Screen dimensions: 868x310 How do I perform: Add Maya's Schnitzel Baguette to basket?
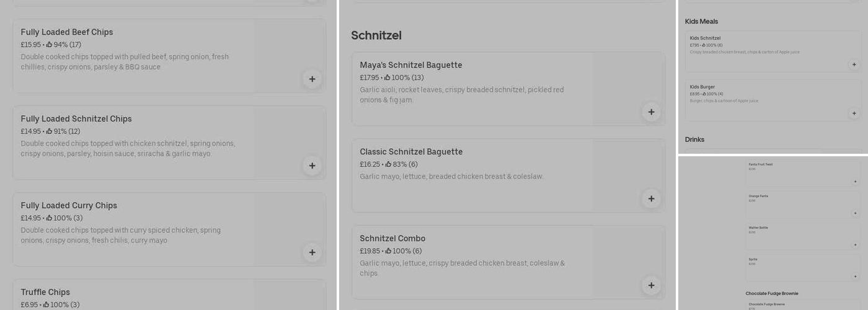651,112
